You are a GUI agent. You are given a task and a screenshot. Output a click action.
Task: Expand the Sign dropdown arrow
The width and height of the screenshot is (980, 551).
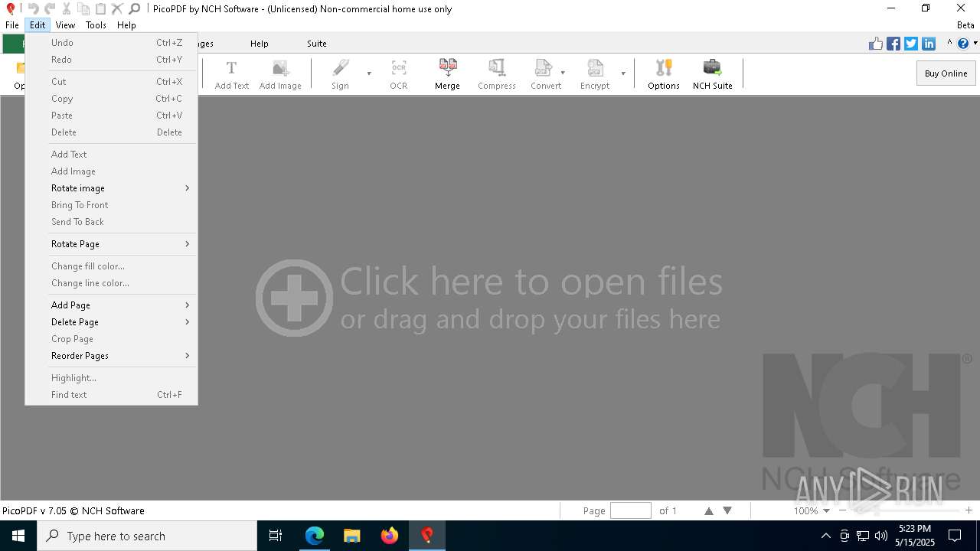(x=369, y=74)
